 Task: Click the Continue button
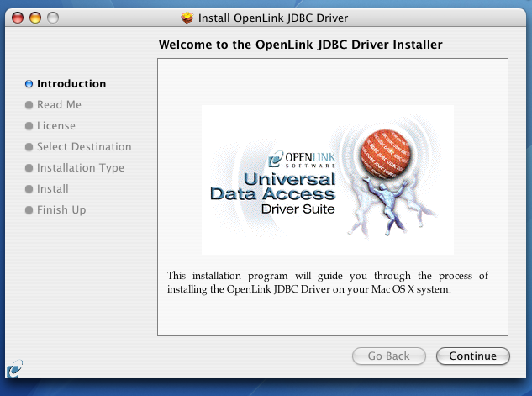pos(472,356)
